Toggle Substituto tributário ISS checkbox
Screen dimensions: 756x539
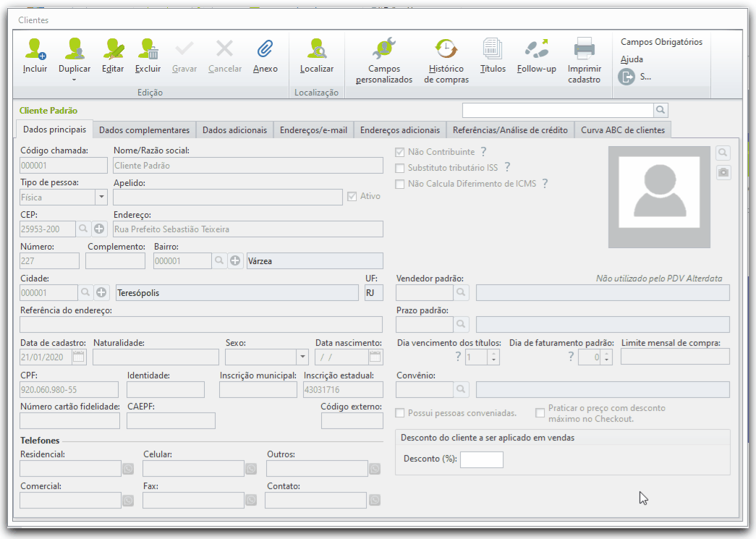[x=399, y=169]
